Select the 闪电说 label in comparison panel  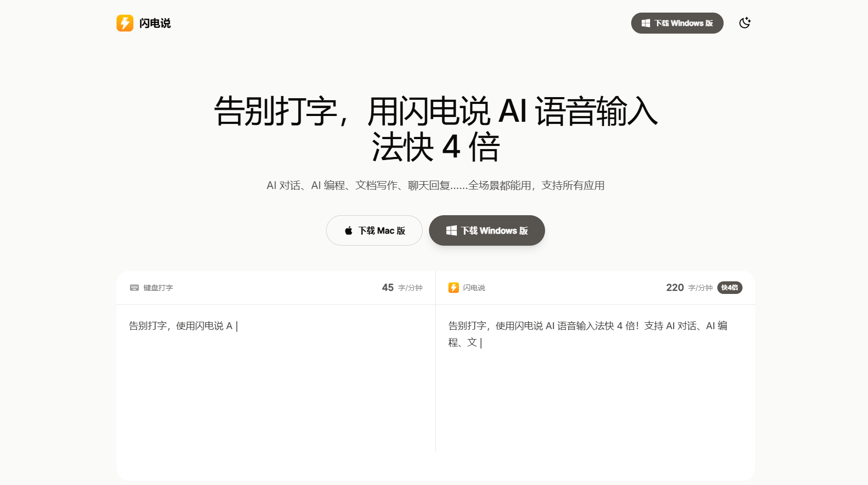[x=474, y=288]
